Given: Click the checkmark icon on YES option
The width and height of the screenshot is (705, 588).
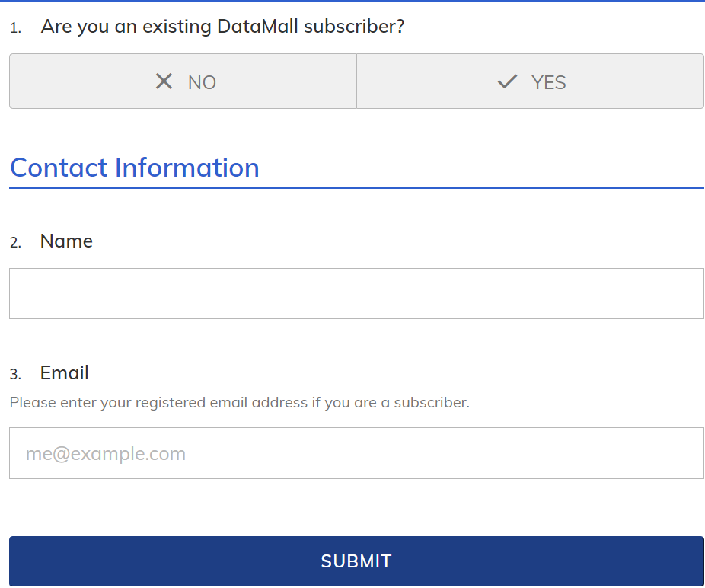Looking at the screenshot, I should pyautogui.click(x=507, y=81).
